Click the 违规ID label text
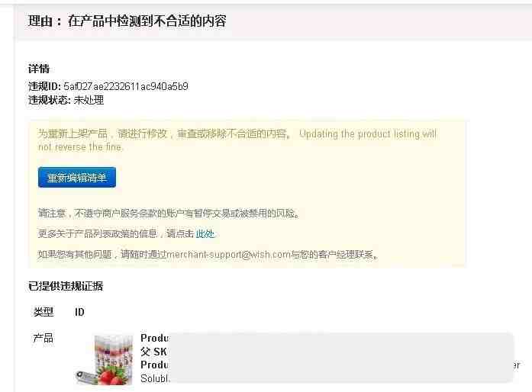Screen dimensions: 532x392 click(x=44, y=86)
